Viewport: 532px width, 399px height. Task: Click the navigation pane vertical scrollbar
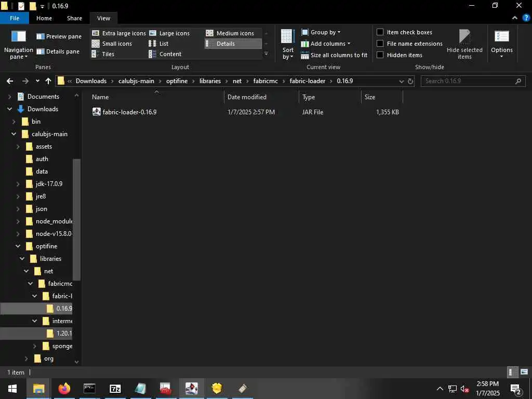click(77, 220)
